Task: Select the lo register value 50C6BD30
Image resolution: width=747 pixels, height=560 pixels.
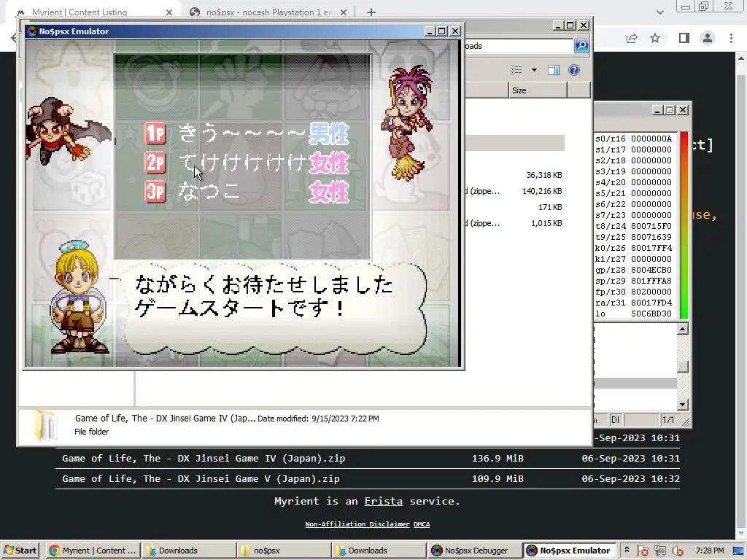Action: 651,314
